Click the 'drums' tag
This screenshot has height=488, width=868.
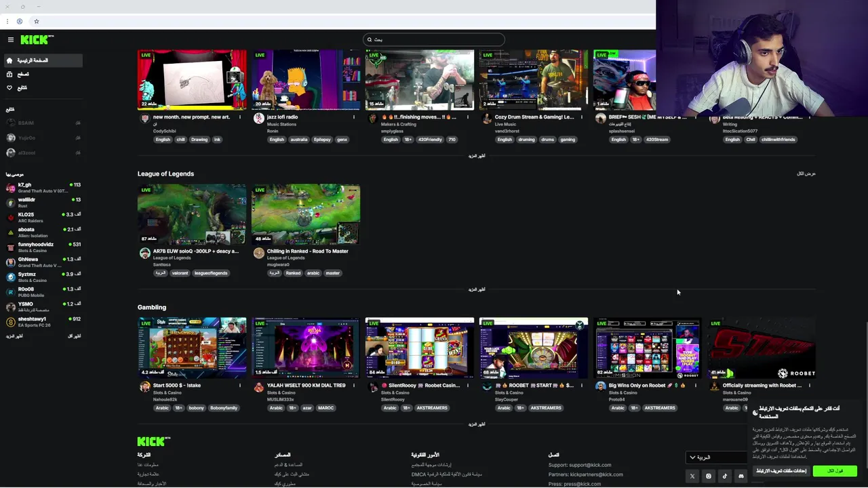tap(547, 140)
